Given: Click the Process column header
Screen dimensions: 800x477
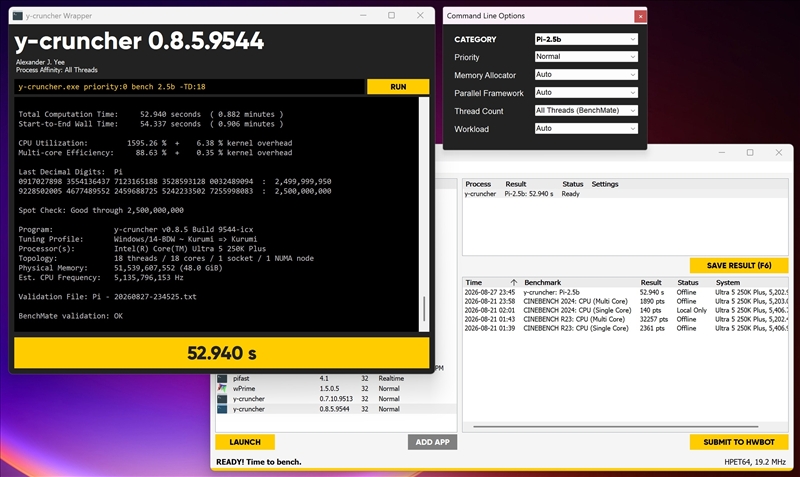Looking at the screenshot, I should pos(478,184).
